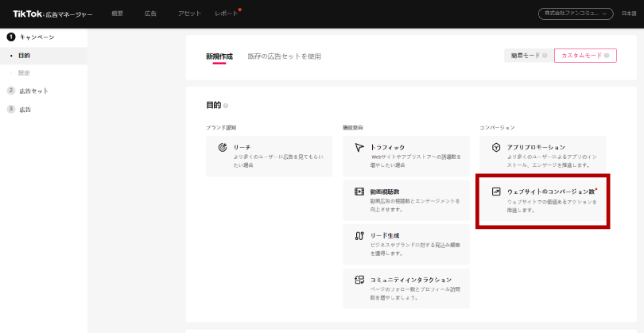The width and height of the screenshot is (644, 333).
Task: Choose the ウェブサイトのコンバージョン数 objective card
Action: coord(543,200)
